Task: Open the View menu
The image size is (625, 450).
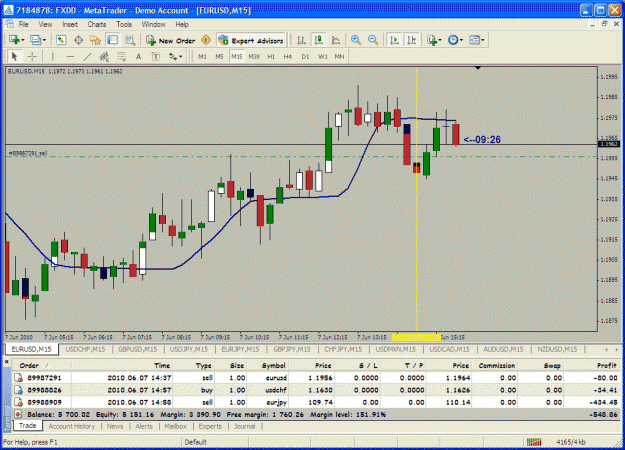Action: coord(45,24)
